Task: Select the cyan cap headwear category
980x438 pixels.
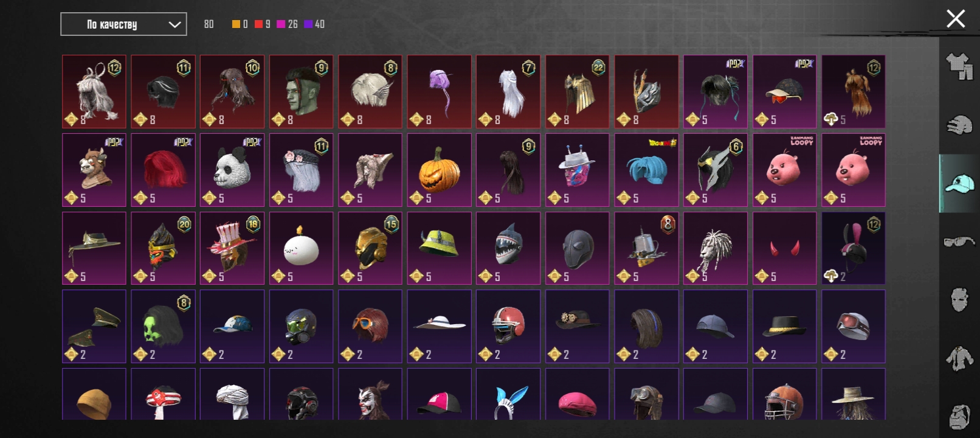Action: 959,183
